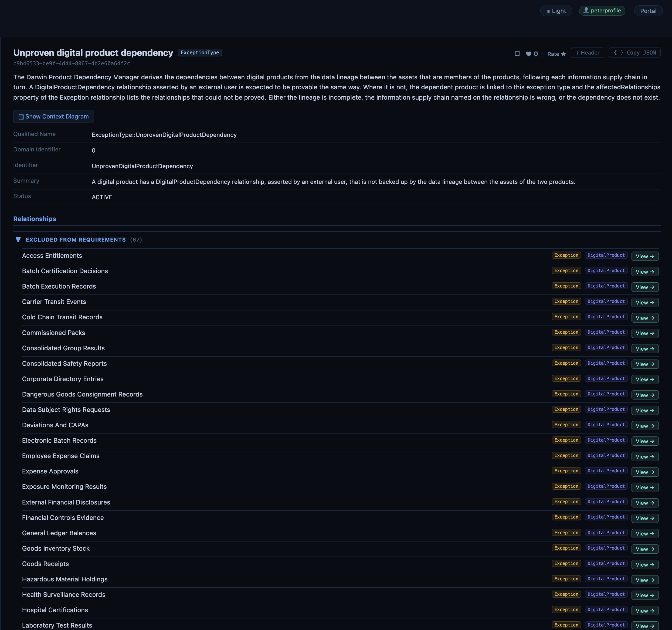
Task: Open View for Batch Execution Records
Action: [x=645, y=287]
